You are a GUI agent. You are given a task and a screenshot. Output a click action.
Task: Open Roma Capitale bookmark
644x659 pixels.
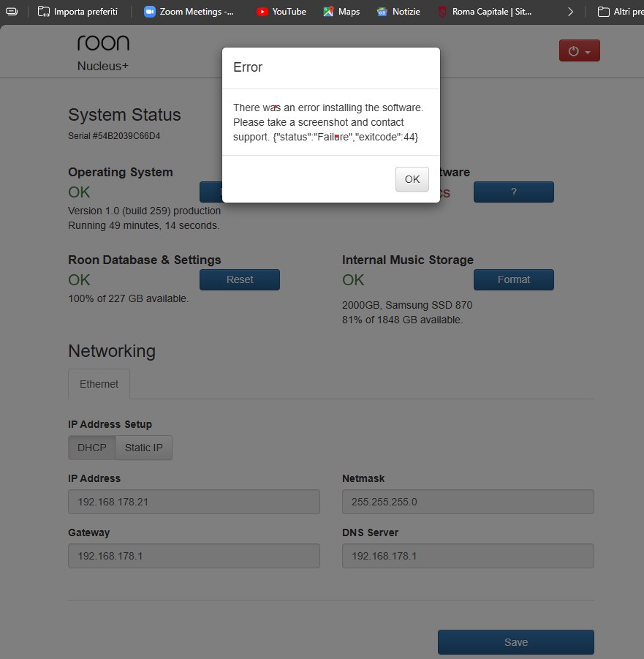pyautogui.click(x=485, y=12)
